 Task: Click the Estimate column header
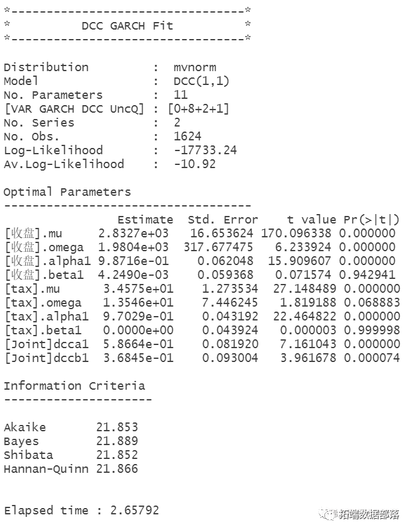[x=146, y=220]
